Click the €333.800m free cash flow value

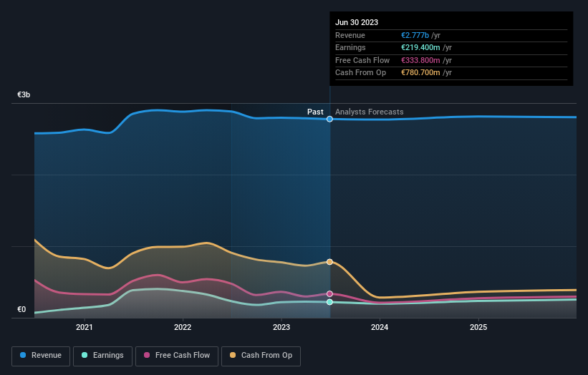point(420,60)
